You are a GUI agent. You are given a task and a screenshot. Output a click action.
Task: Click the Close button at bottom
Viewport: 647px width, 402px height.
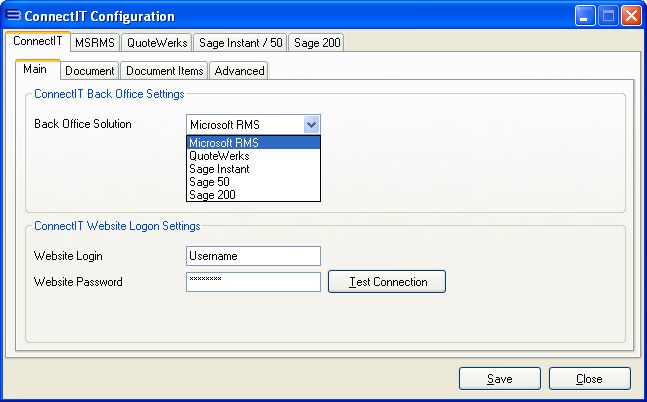590,378
